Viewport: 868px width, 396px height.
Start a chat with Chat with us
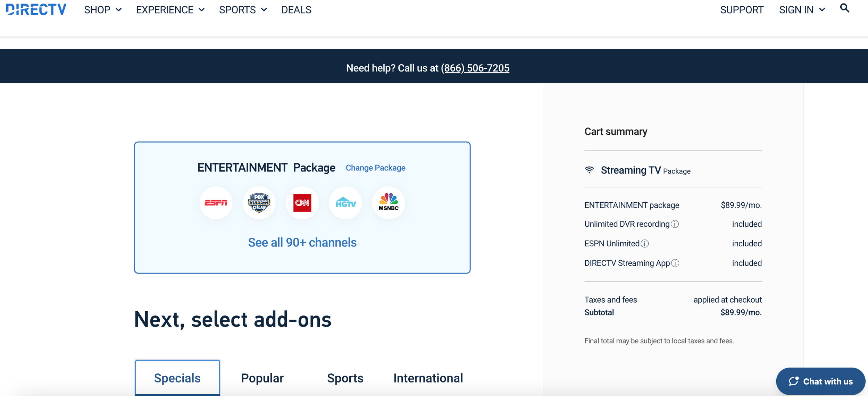[820, 381]
